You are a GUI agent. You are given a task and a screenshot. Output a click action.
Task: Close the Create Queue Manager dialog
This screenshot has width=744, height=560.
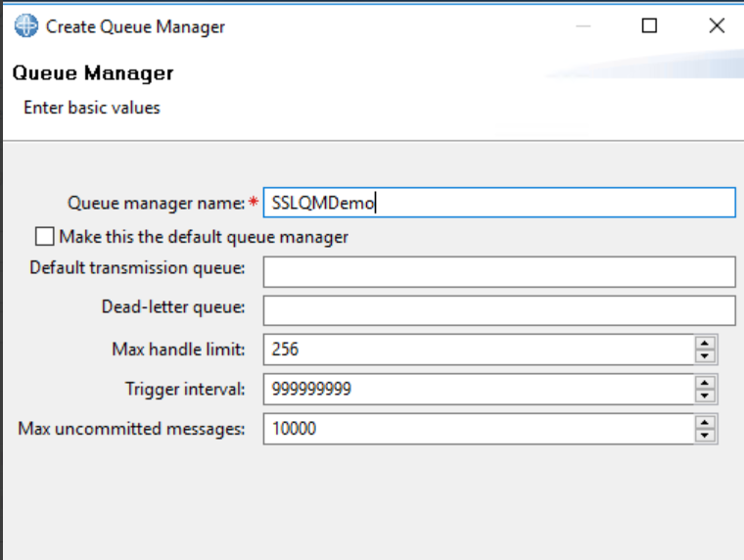point(717,25)
